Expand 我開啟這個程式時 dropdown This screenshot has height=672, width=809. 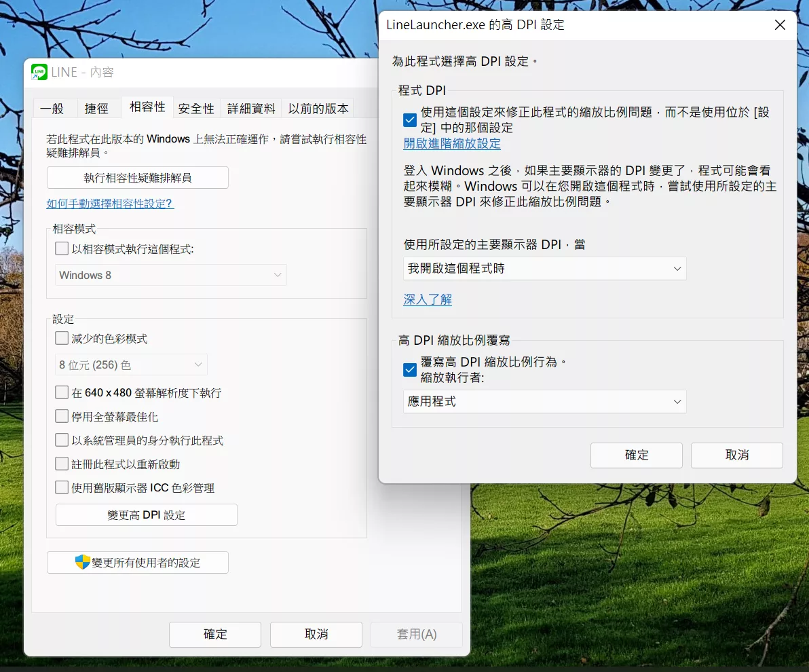click(x=545, y=269)
